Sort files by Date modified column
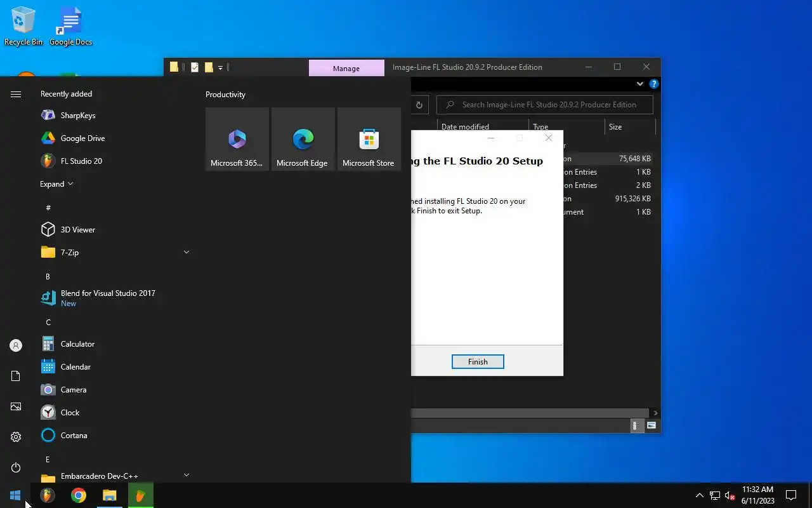 (482, 127)
